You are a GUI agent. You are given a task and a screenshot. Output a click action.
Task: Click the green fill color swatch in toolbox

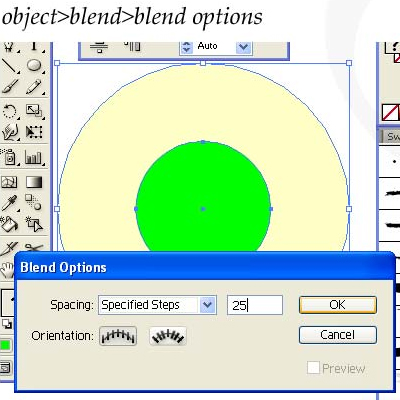(5, 345)
